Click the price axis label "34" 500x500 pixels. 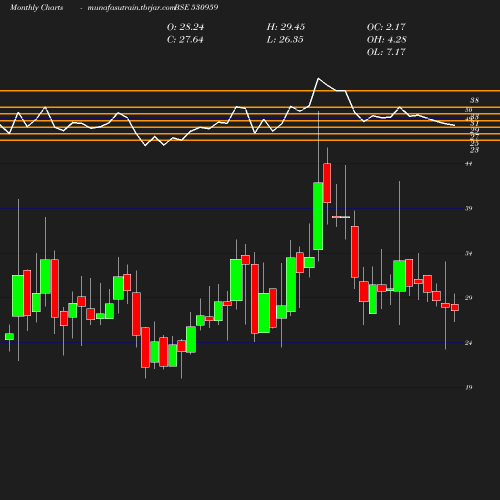(x=469, y=253)
